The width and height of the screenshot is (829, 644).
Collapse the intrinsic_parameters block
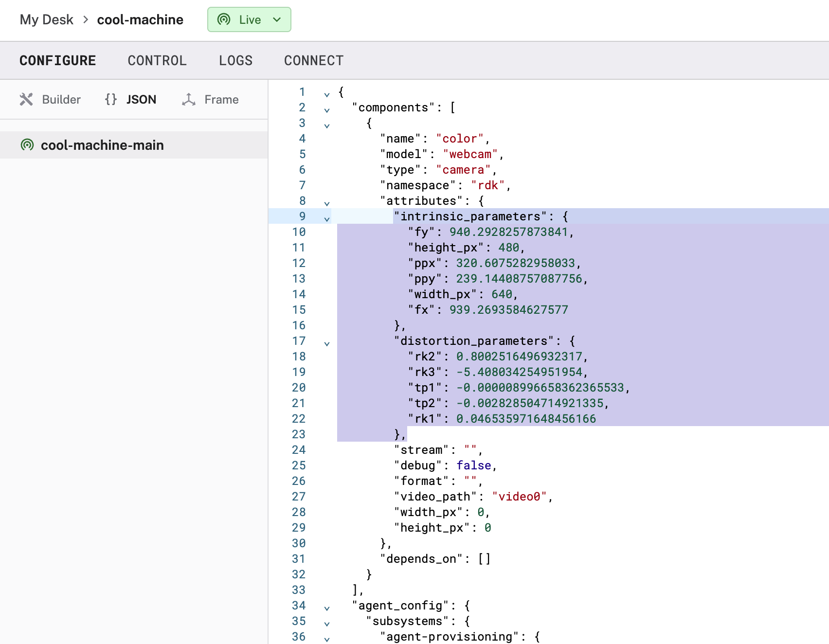point(327,219)
